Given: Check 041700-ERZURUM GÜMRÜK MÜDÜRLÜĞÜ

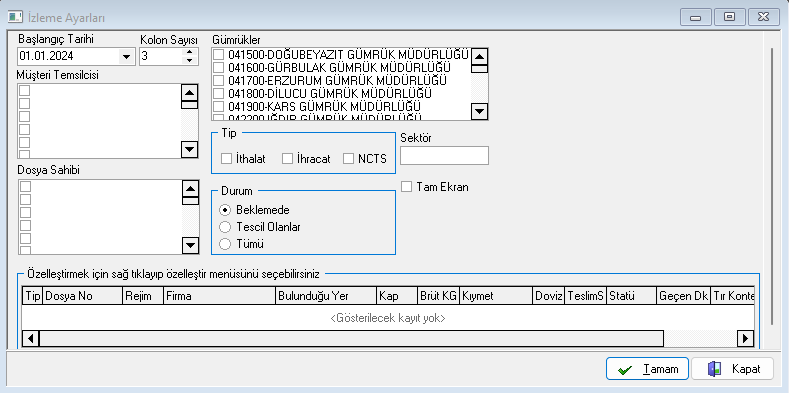Looking at the screenshot, I should pos(218,81).
